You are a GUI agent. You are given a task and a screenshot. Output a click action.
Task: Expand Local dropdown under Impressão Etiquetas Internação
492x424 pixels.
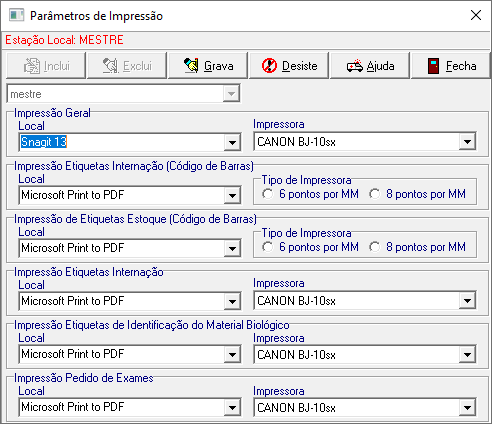pos(232,301)
